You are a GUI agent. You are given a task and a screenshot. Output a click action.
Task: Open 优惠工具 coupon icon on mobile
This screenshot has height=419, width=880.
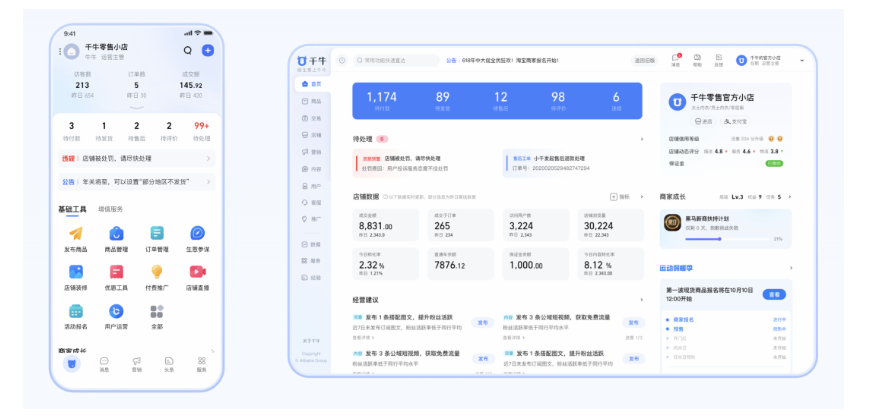116,272
